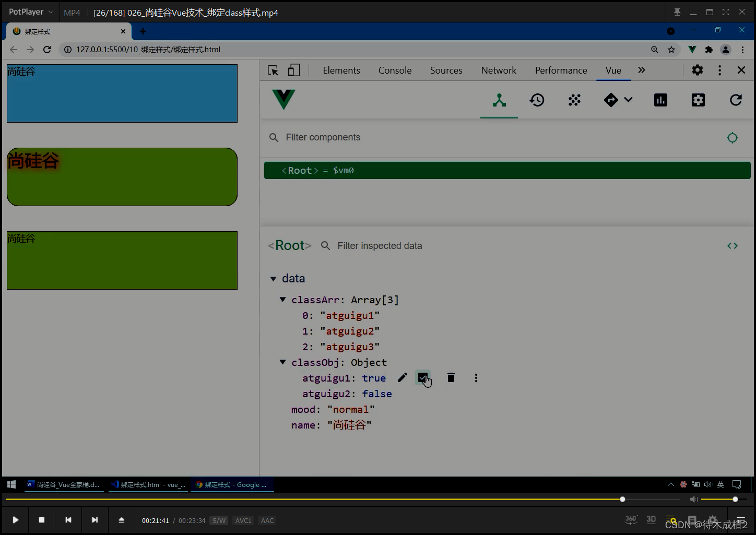
Task: Open the Vue devtools Settings panel icon
Action: [698, 100]
